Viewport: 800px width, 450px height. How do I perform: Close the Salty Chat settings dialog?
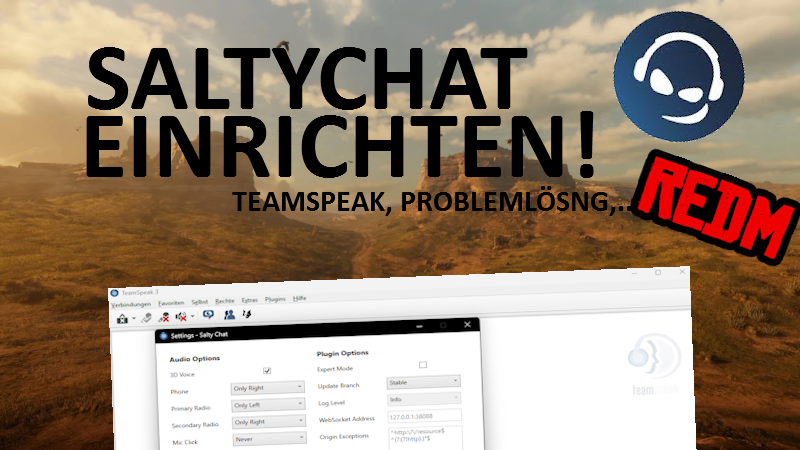tap(467, 324)
